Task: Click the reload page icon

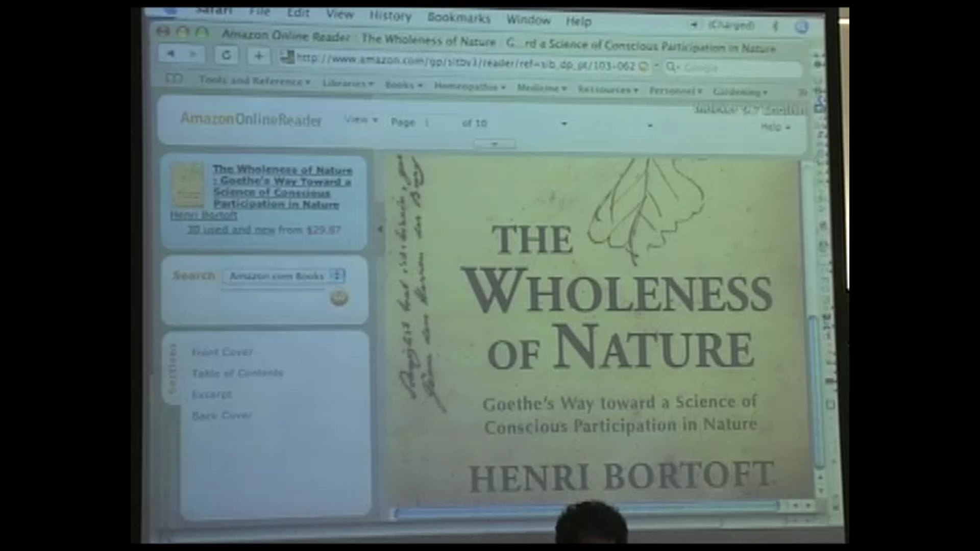Action: coord(227,55)
